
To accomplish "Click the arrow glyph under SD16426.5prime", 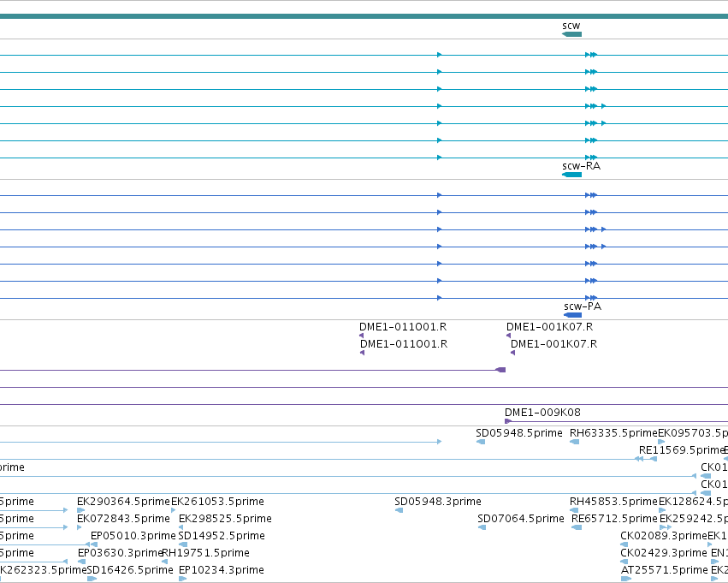I will tap(92, 579).
